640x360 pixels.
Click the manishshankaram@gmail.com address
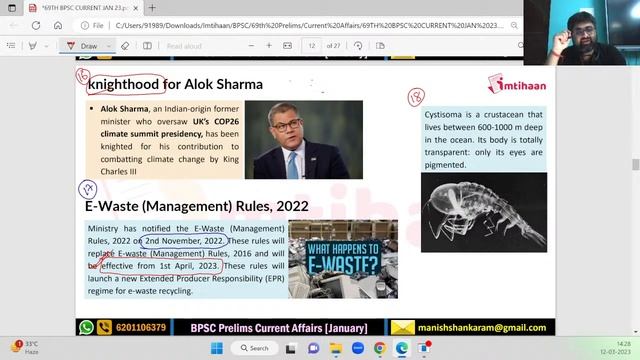click(482, 328)
